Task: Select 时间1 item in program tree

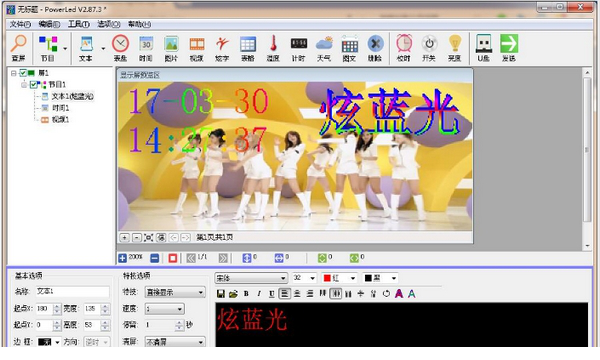Action: 60,108
